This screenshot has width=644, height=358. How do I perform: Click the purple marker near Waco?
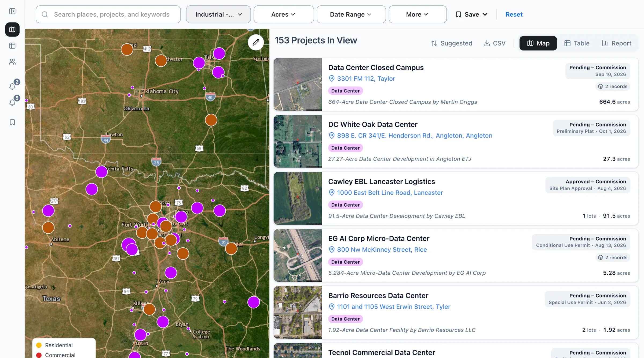click(171, 273)
